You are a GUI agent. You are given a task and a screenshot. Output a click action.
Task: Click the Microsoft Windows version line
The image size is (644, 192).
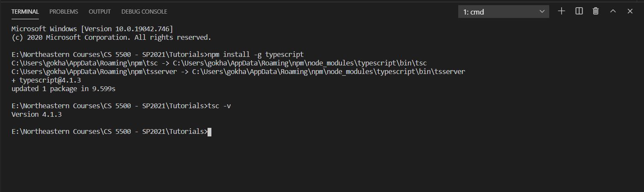click(x=92, y=29)
